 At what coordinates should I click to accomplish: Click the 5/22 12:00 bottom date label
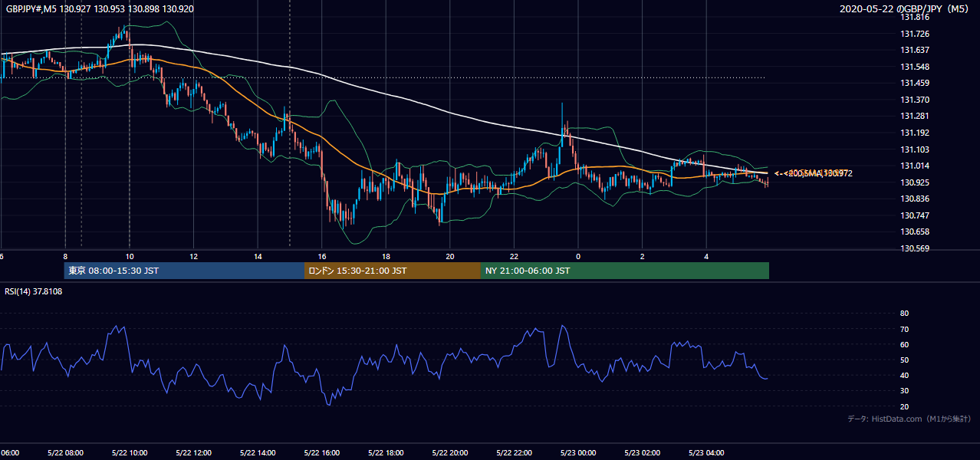pos(194,453)
